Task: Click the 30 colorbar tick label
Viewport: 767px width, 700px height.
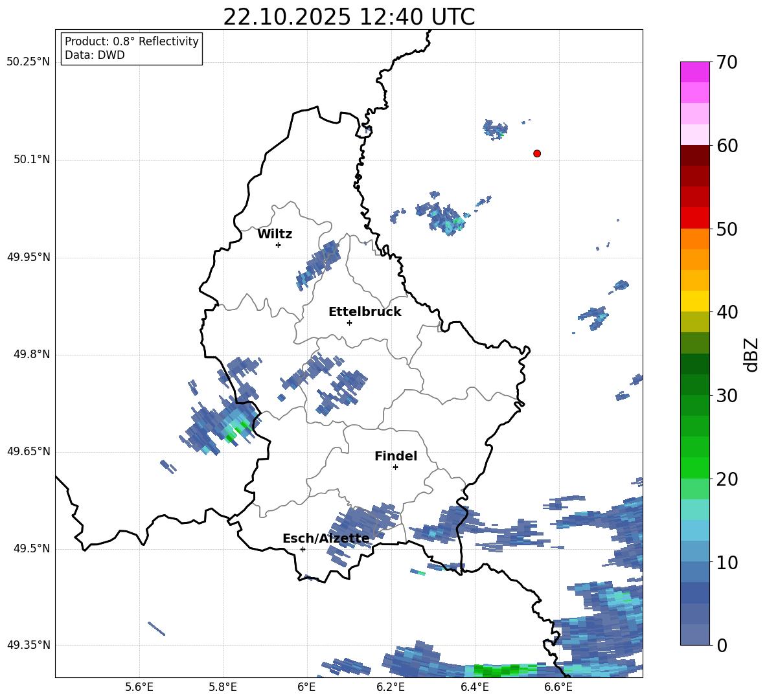Action: pos(727,396)
